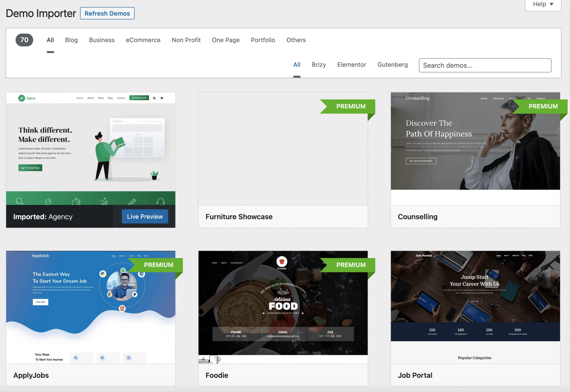The width and height of the screenshot is (570, 392).
Task: Select the eCommerce category tab
Action: 143,40
